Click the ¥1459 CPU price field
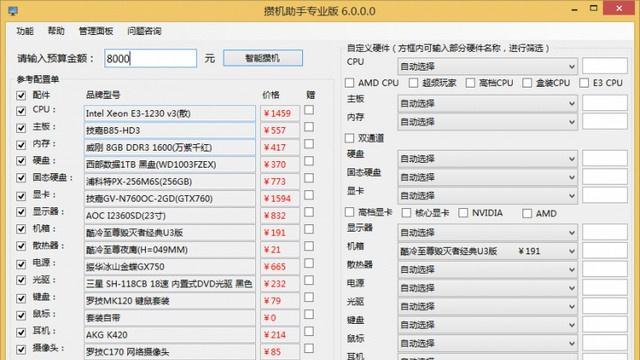Screen dimensions: 640x360 coord(280,113)
